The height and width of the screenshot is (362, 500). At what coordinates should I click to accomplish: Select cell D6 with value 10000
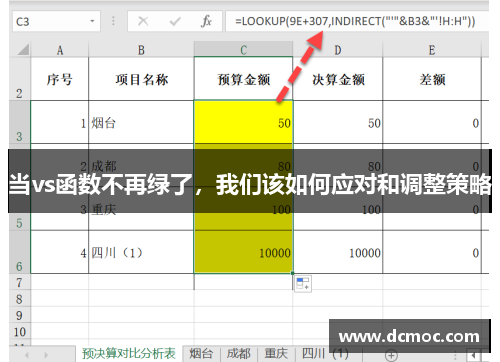tap(338, 252)
